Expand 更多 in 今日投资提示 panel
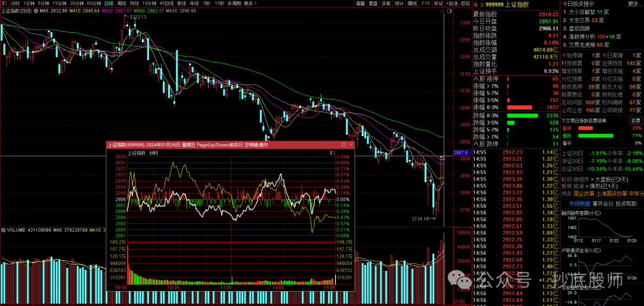 [x=633, y=4]
